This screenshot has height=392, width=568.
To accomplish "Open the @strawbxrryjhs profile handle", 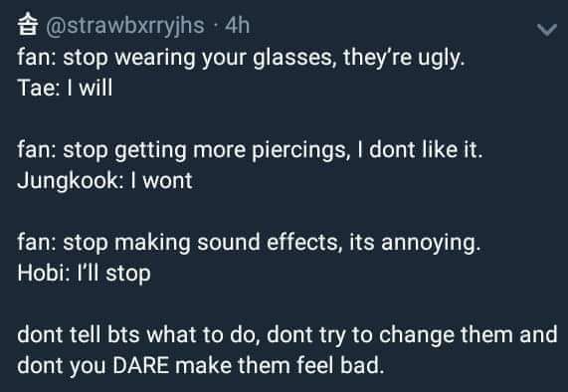I will click(125, 27).
